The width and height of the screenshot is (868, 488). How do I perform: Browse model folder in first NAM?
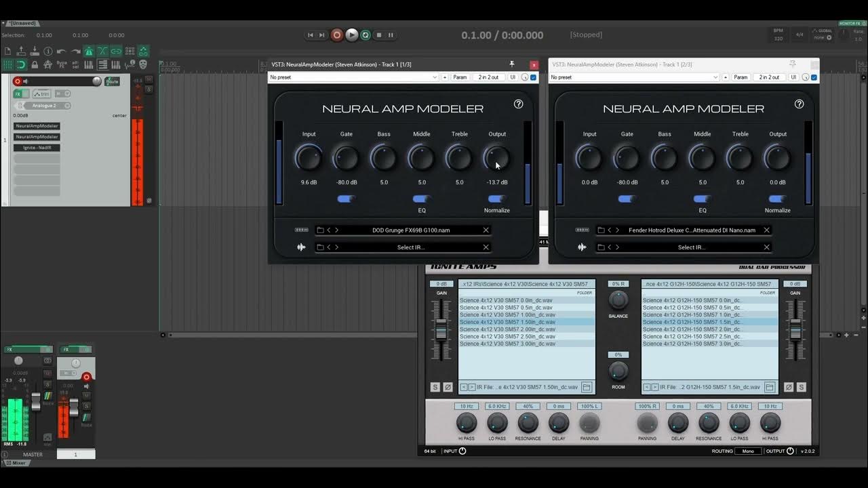[x=321, y=230]
